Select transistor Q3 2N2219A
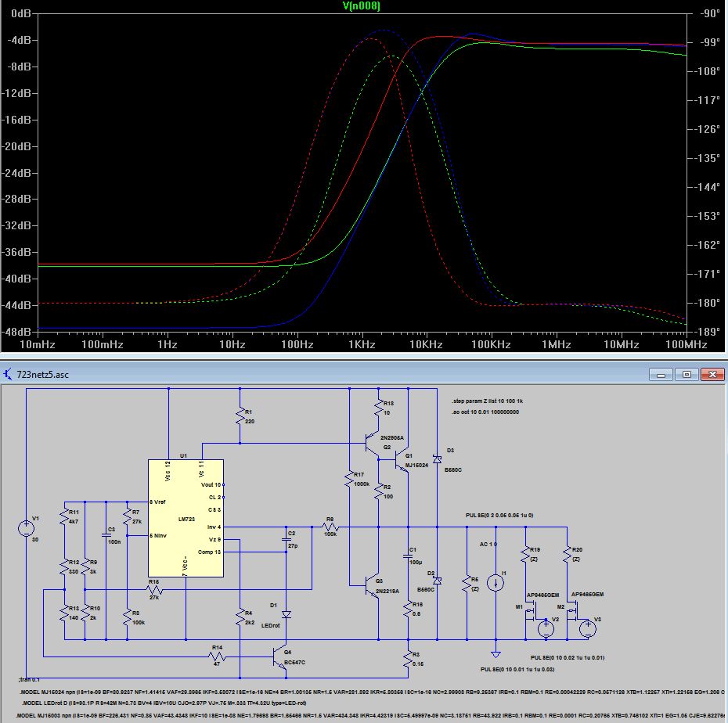Screen dimensions: 728x723 [x=372, y=585]
